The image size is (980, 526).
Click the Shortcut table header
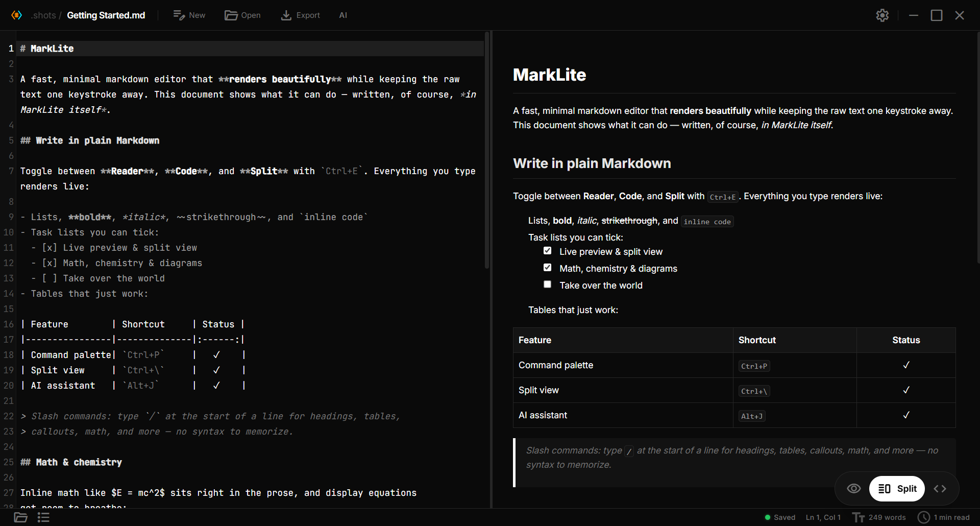pyautogui.click(x=795, y=340)
